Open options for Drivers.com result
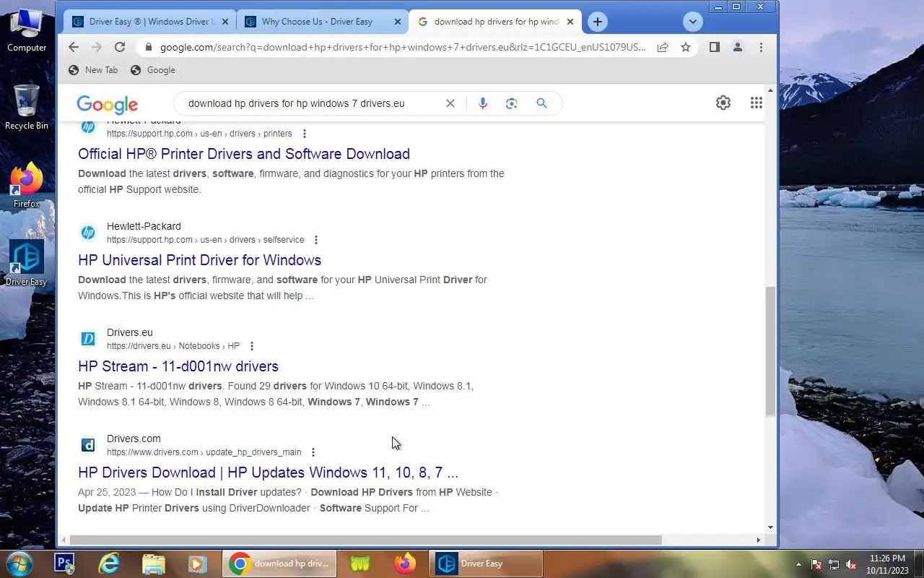924x578 pixels. [x=313, y=452]
